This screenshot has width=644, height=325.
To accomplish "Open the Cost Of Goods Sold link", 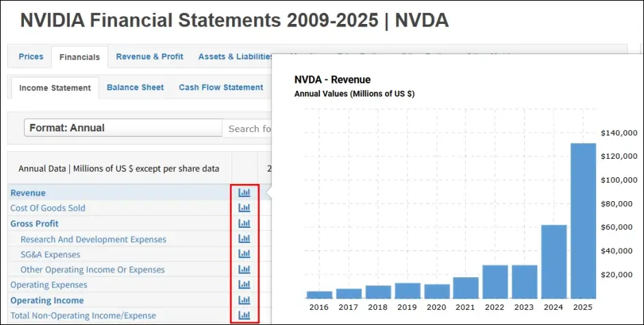I will click(x=48, y=208).
